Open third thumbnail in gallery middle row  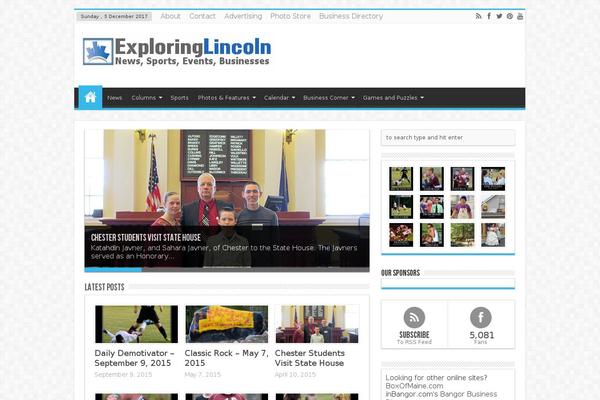(462, 207)
